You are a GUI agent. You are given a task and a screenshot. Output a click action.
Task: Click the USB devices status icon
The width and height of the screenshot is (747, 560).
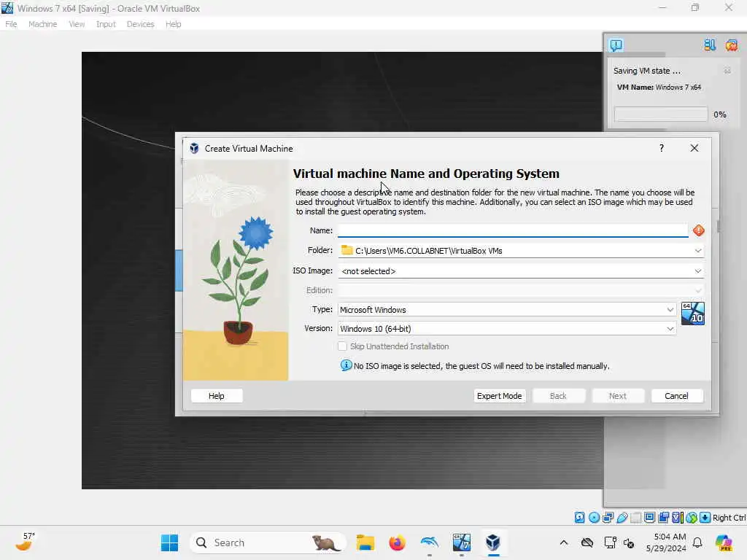tap(622, 518)
